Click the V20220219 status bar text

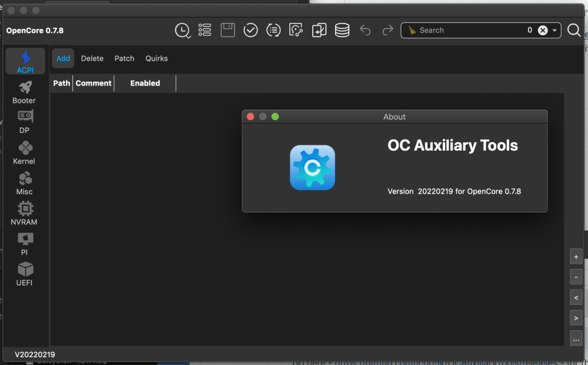(x=35, y=354)
